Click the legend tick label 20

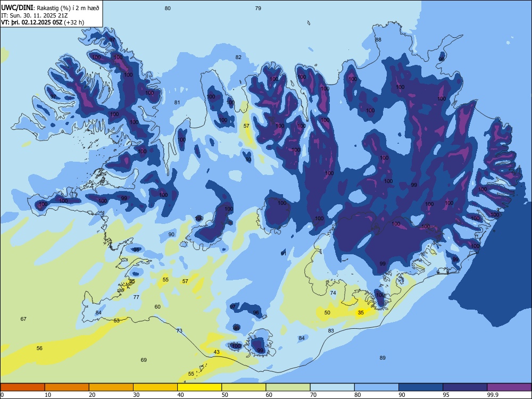click(x=92, y=395)
